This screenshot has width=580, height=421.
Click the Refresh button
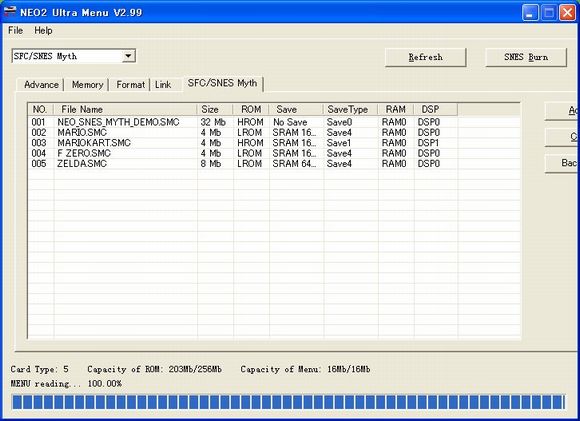425,57
